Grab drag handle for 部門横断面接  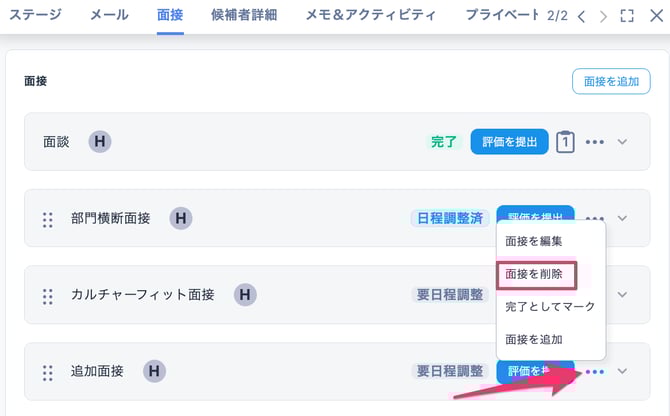pyautogui.click(x=47, y=219)
